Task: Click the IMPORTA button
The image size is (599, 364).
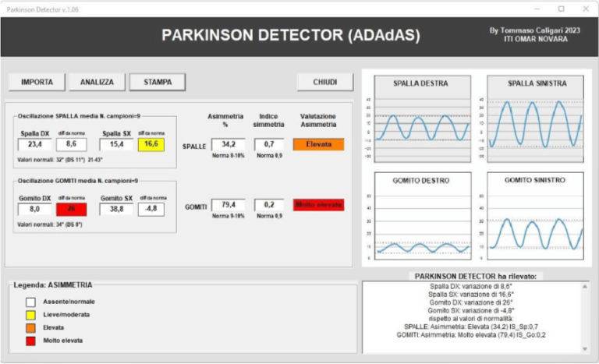Action: [37, 82]
